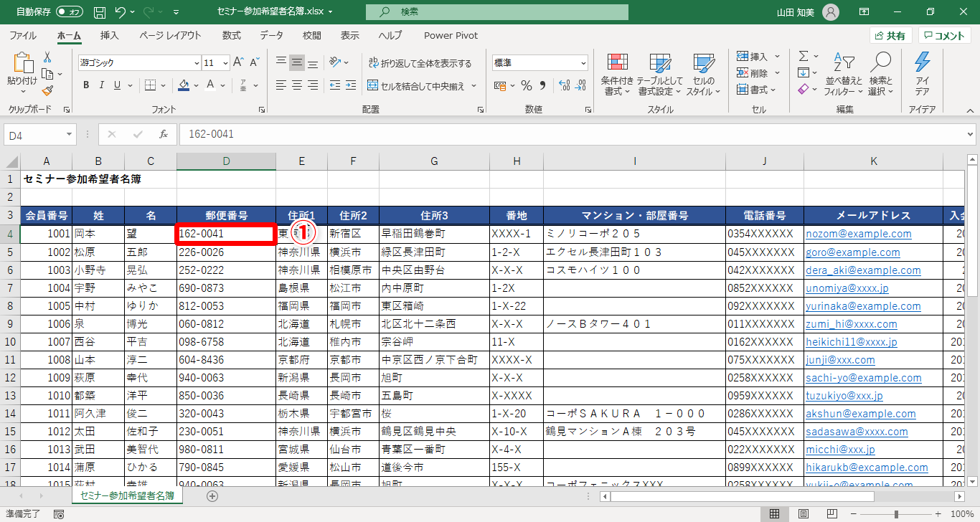The image size is (980, 522).
Task: Switch to Normal view in status bar
Action: point(775,514)
